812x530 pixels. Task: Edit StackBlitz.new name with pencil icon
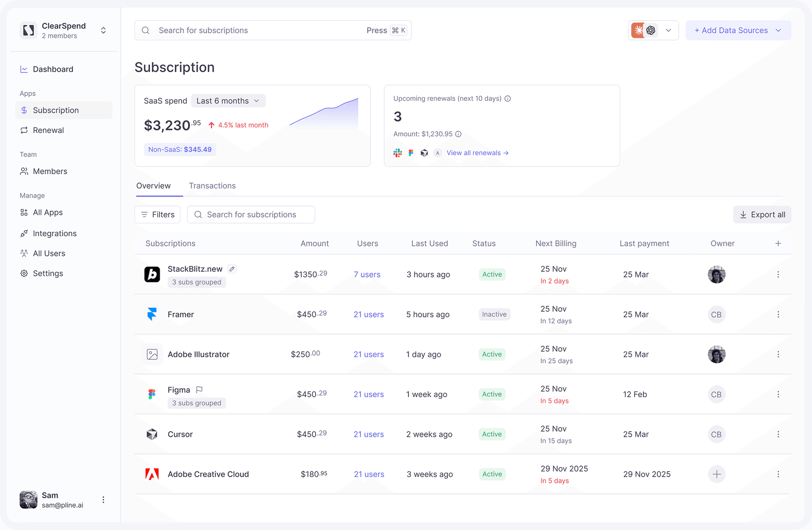232,269
